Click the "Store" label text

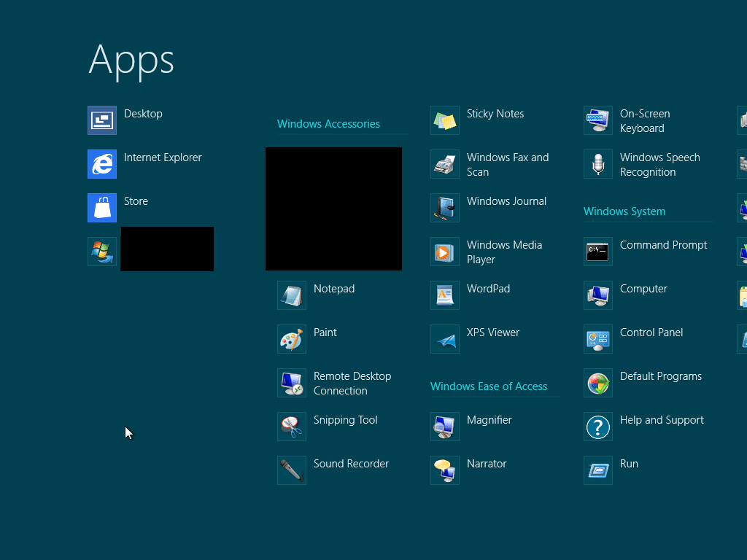coord(136,201)
